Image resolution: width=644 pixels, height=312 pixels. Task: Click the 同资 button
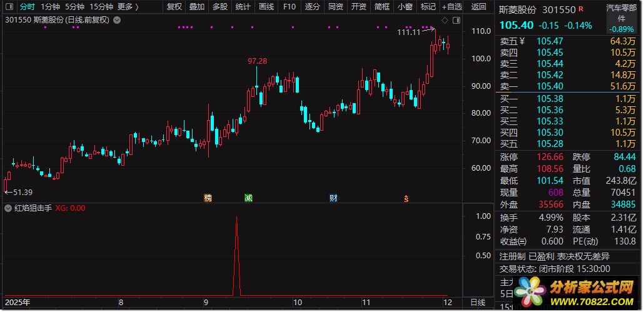[336, 7]
